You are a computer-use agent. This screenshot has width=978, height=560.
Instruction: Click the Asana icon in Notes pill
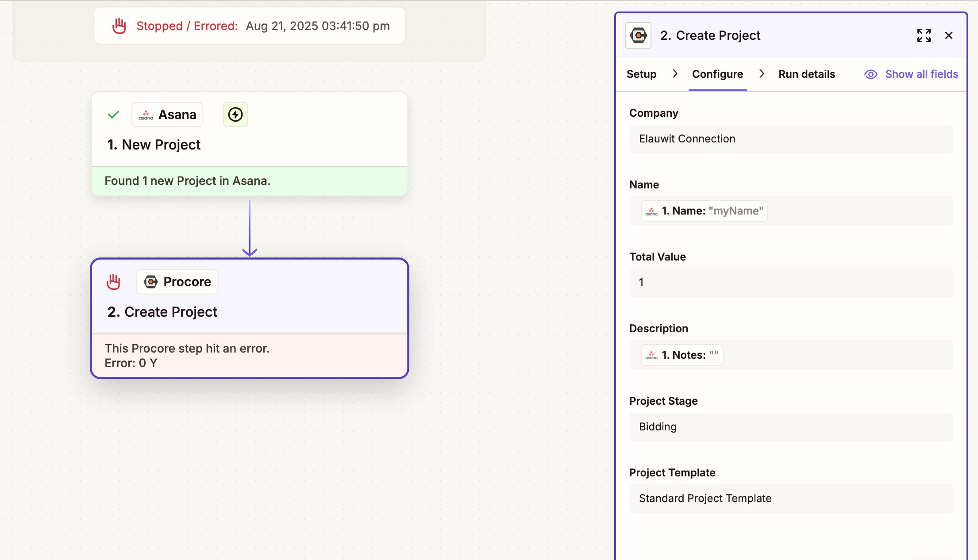pos(651,355)
